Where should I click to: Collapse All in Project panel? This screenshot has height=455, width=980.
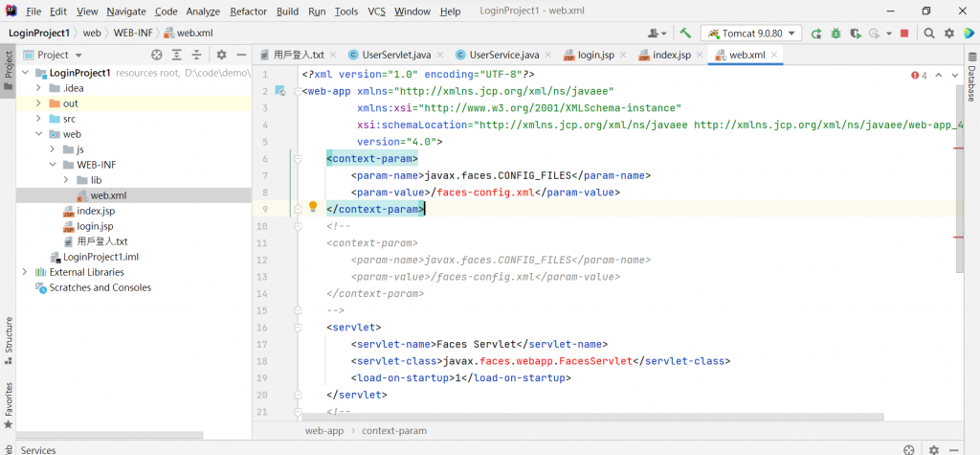[197, 55]
